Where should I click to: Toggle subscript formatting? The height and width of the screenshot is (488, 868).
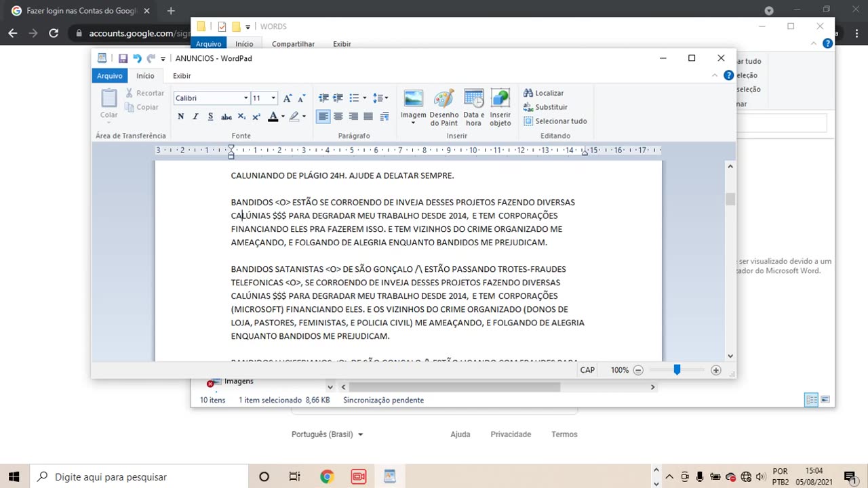(243, 117)
